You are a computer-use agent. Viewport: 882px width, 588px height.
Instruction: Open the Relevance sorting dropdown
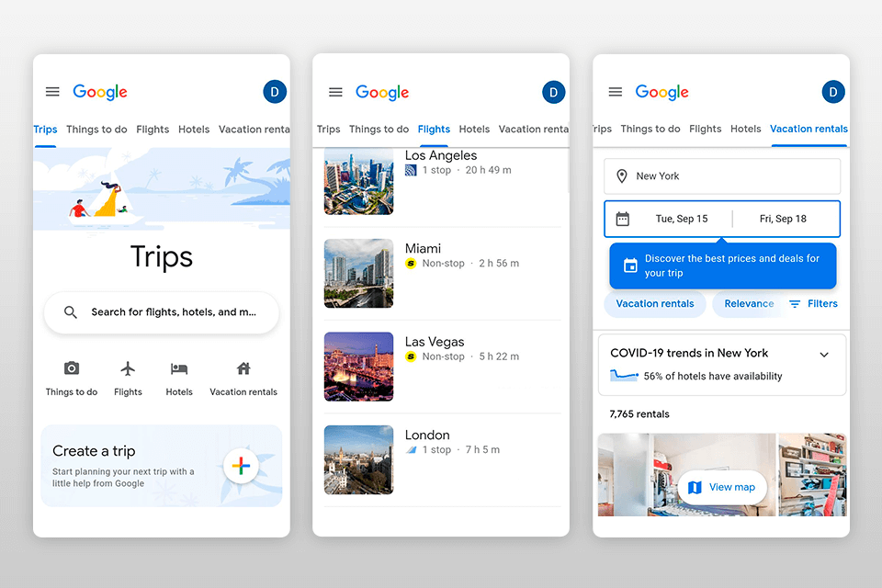point(749,303)
